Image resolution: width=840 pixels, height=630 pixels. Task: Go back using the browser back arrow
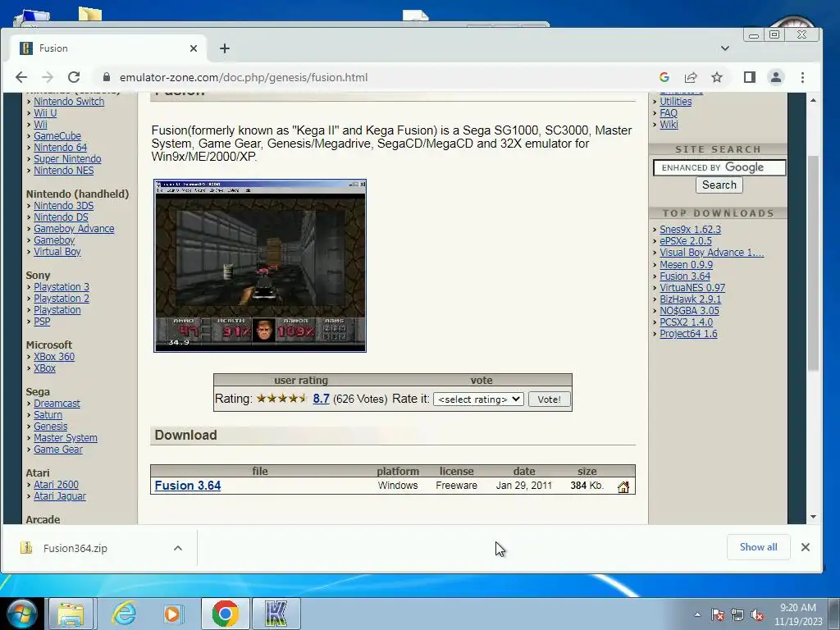tap(21, 77)
